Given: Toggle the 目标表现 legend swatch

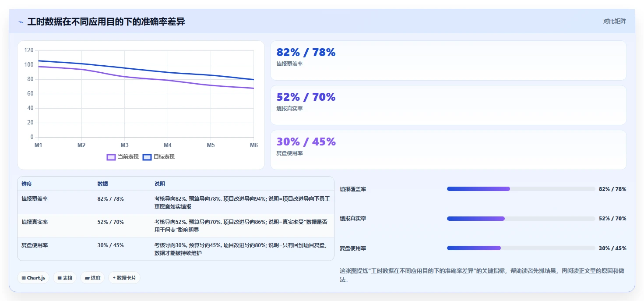Looking at the screenshot, I should pos(147,157).
